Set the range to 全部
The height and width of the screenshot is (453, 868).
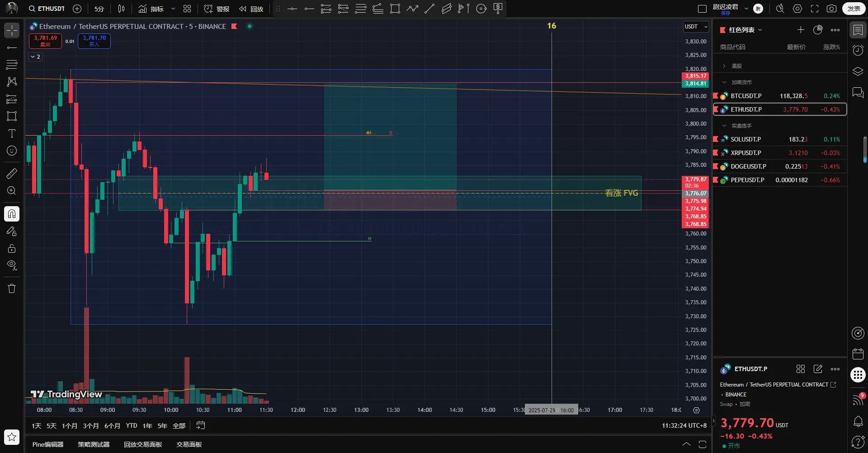(179, 426)
